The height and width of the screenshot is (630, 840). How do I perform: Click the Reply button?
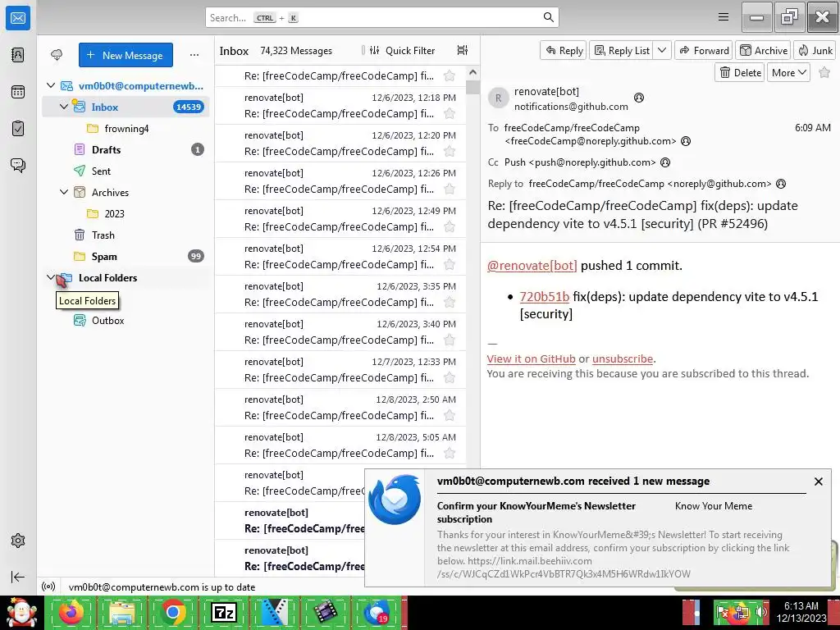[564, 50]
